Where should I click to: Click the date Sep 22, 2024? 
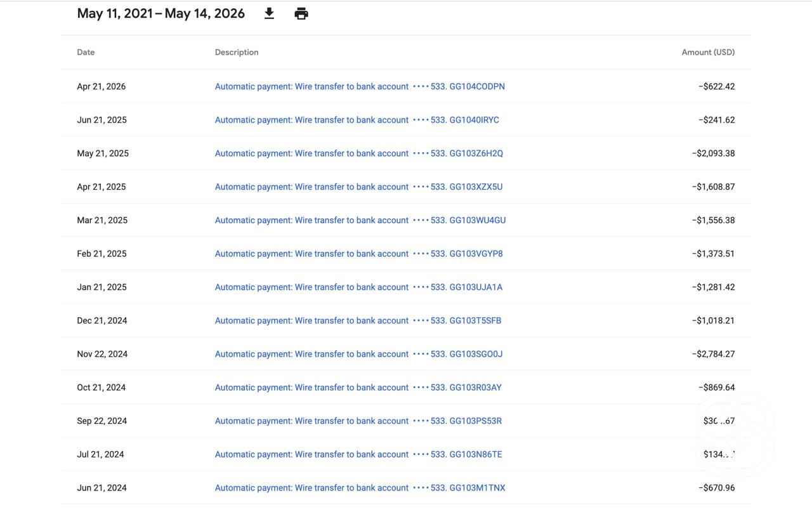tap(101, 421)
